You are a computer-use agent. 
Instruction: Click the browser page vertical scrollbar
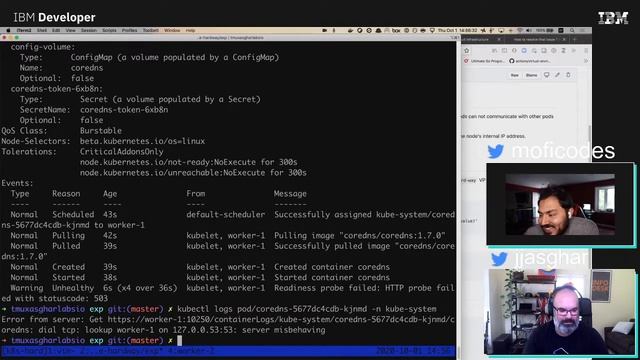(x=590, y=139)
